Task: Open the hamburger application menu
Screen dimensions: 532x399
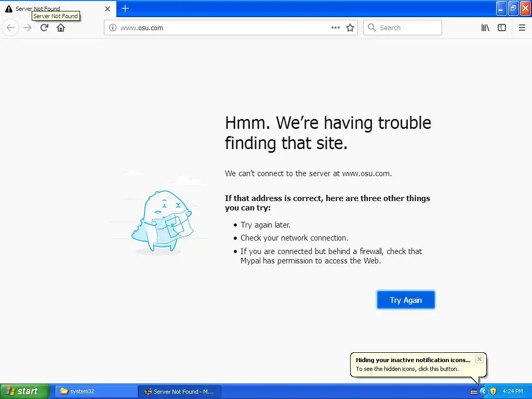Action: pyautogui.click(x=522, y=28)
